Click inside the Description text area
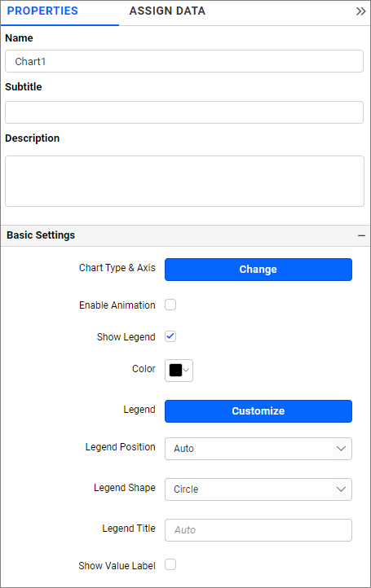Image resolution: width=371 pixels, height=588 pixels. (x=184, y=181)
